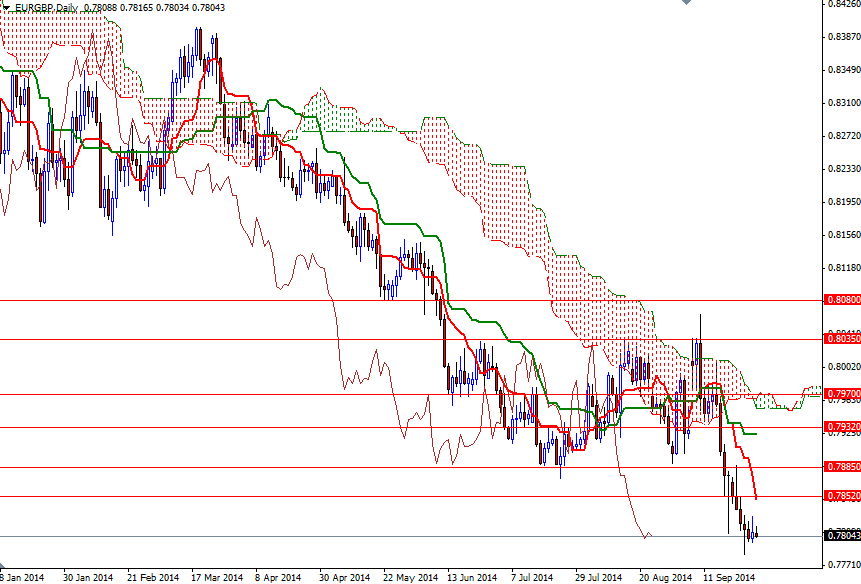Click the 11 Sep 2014 axis label

point(728,576)
